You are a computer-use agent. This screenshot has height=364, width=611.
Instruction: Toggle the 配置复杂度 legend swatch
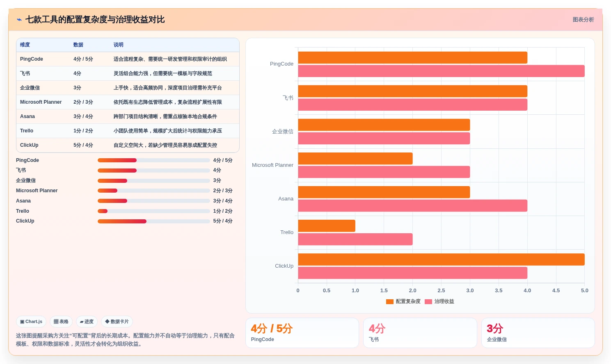(390, 302)
